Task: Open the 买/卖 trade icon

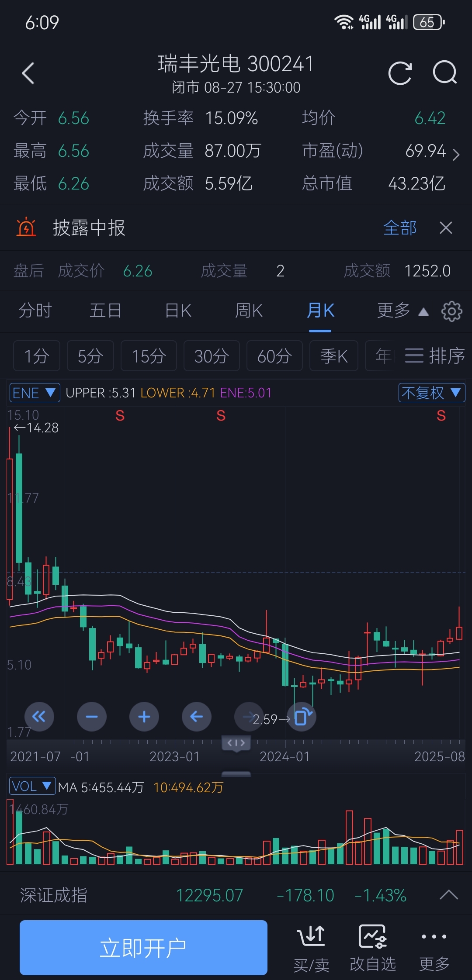Action: pos(311,948)
